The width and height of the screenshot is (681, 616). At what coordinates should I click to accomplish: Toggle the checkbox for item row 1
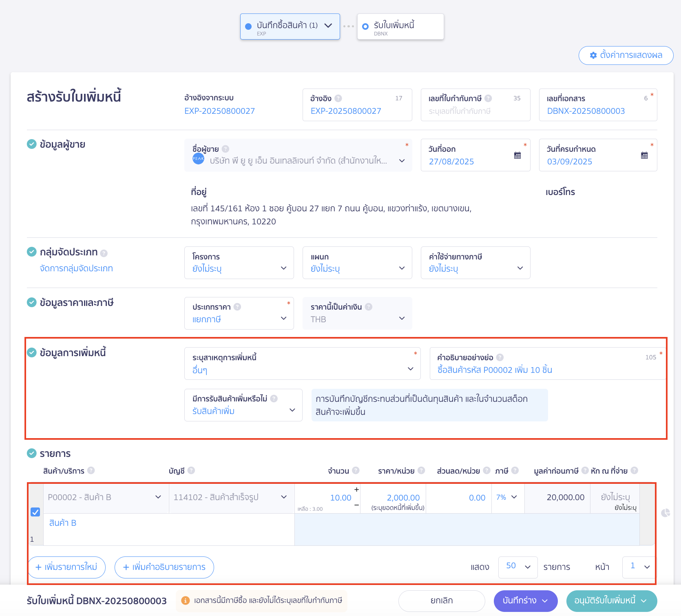tap(35, 512)
